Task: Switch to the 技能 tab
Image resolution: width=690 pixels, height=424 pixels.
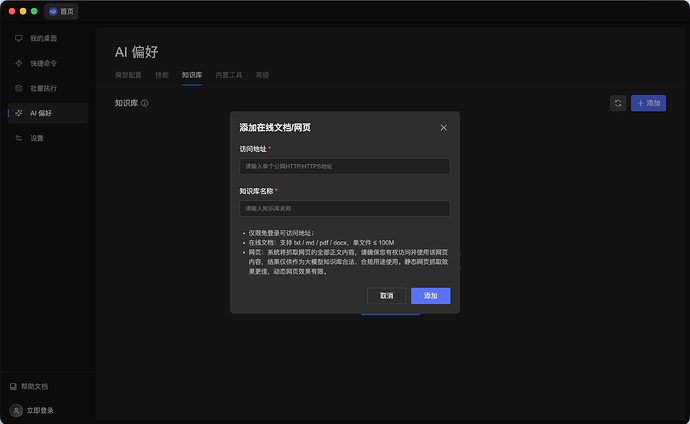Action: [x=162, y=75]
